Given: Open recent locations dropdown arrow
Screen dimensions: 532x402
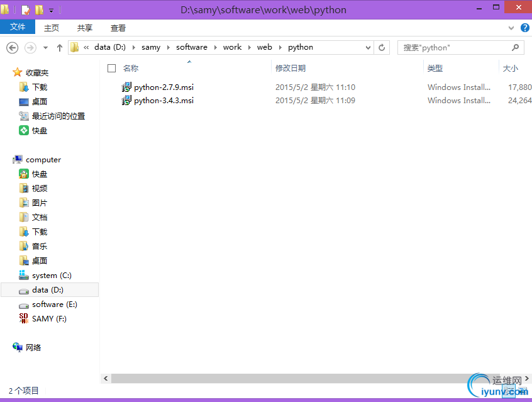Looking at the screenshot, I should [45, 48].
